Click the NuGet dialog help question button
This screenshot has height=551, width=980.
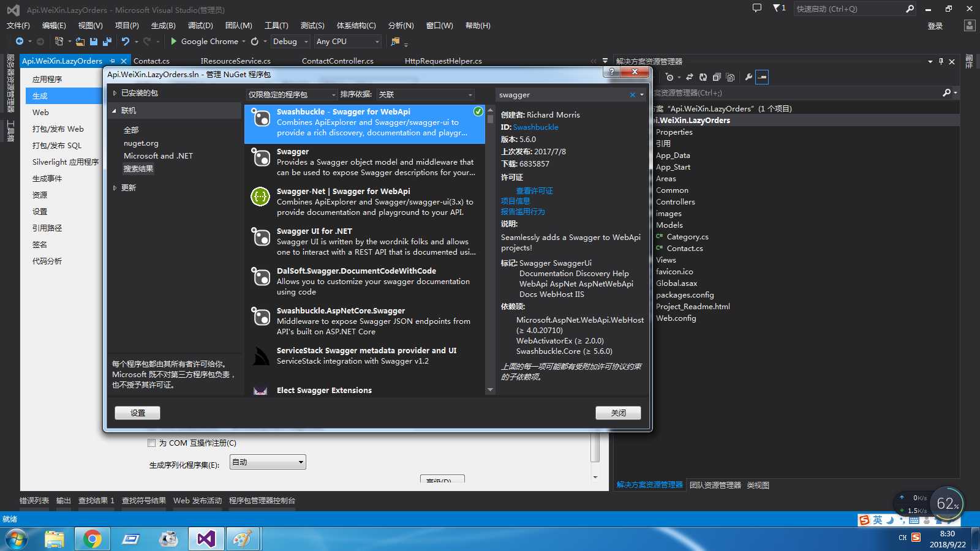point(611,72)
